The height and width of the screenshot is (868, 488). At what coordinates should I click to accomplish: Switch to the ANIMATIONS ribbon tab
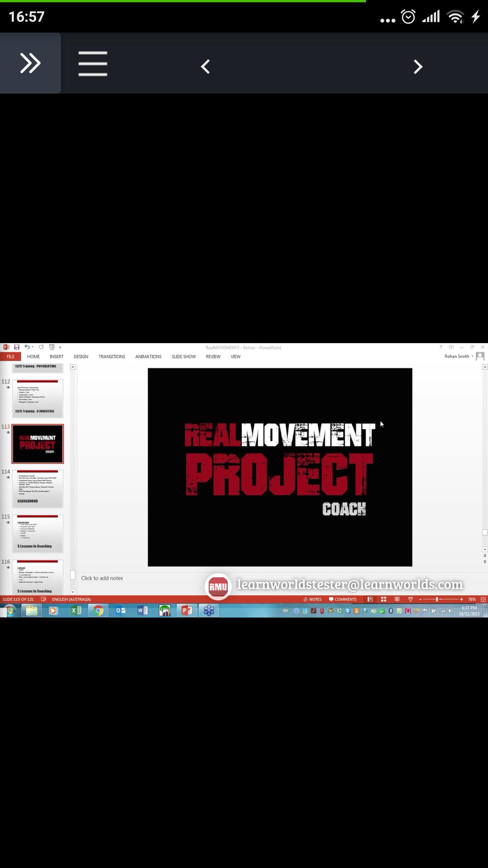tap(148, 357)
